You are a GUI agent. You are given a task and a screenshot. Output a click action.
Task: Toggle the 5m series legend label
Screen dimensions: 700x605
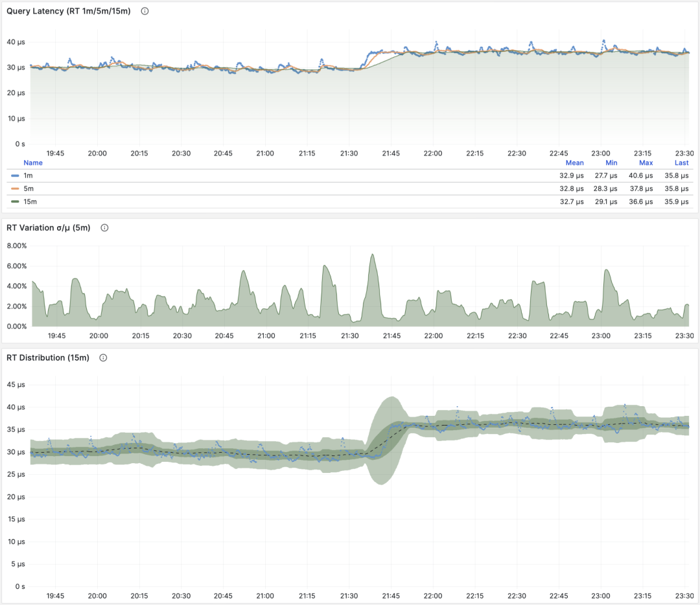pyautogui.click(x=28, y=188)
